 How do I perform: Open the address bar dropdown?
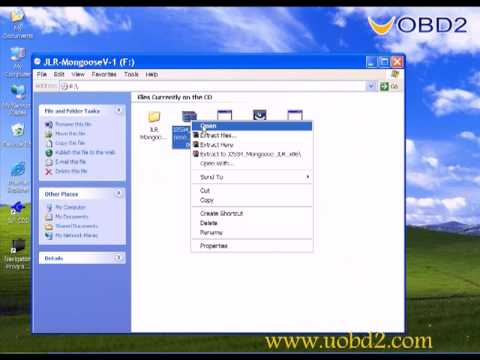pos(371,87)
